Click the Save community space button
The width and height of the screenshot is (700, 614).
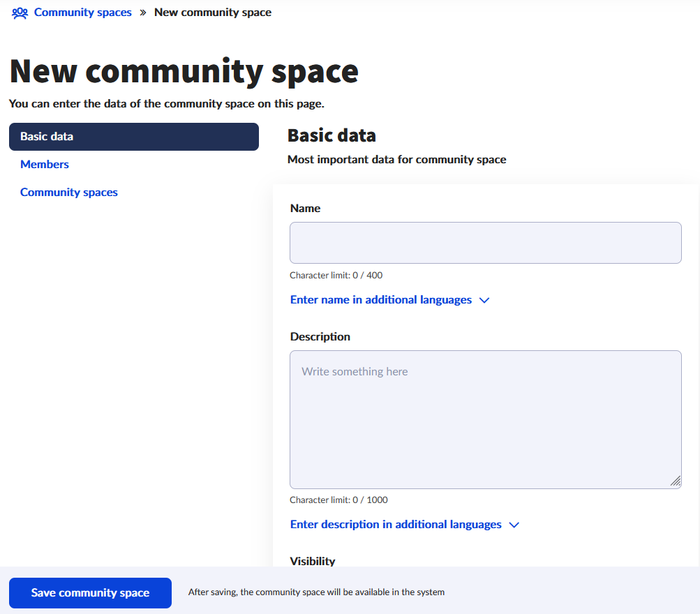(90, 593)
